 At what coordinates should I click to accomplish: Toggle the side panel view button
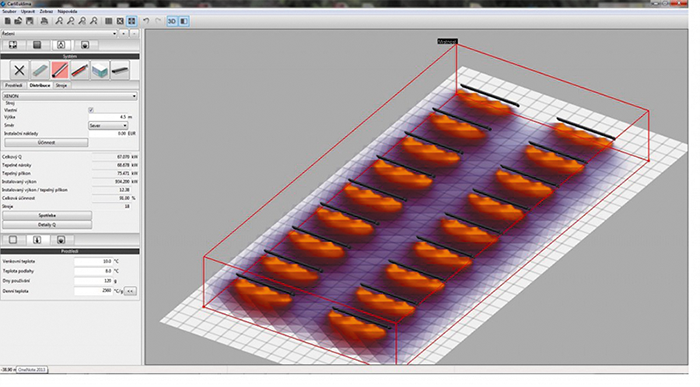184,21
